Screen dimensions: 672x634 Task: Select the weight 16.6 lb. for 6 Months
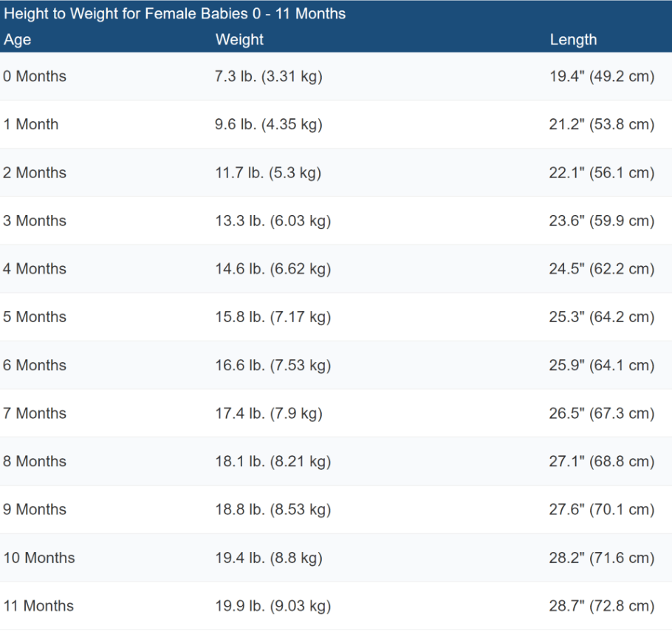tap(268, 365)
